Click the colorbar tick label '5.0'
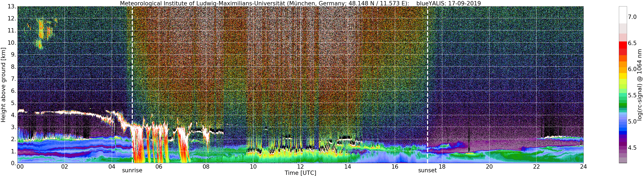644x177 pixels. pos(632,121)
